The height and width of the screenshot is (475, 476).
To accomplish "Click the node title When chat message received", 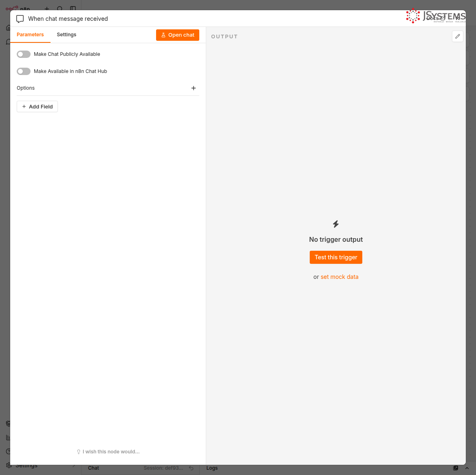I will (x=68, y=19).
